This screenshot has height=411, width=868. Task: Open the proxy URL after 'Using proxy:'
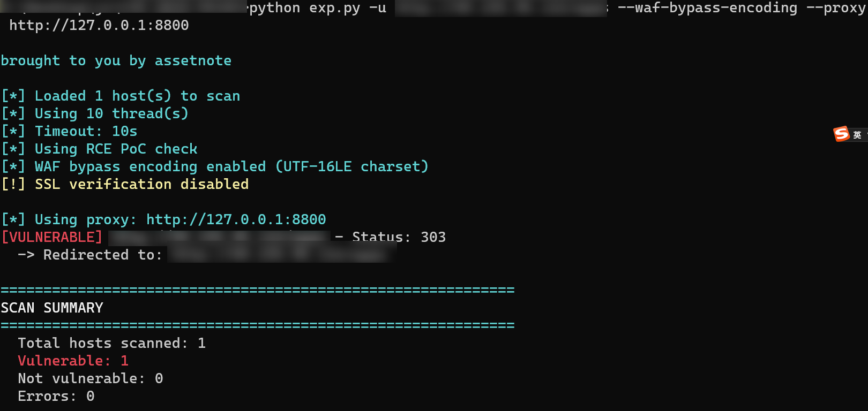coord(236,219)
